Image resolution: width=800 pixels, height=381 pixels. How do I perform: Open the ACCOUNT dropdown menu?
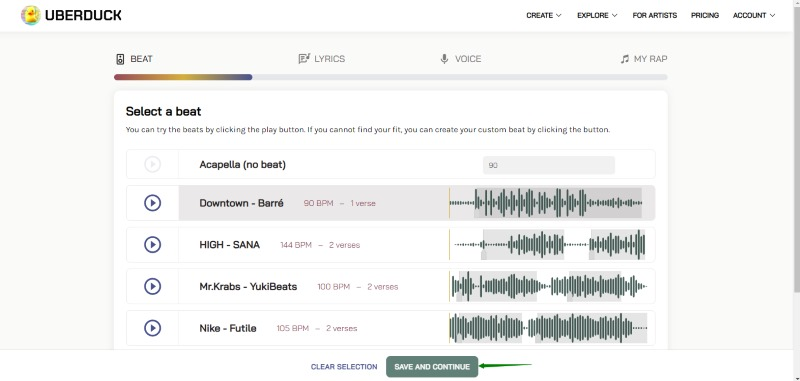754,15
